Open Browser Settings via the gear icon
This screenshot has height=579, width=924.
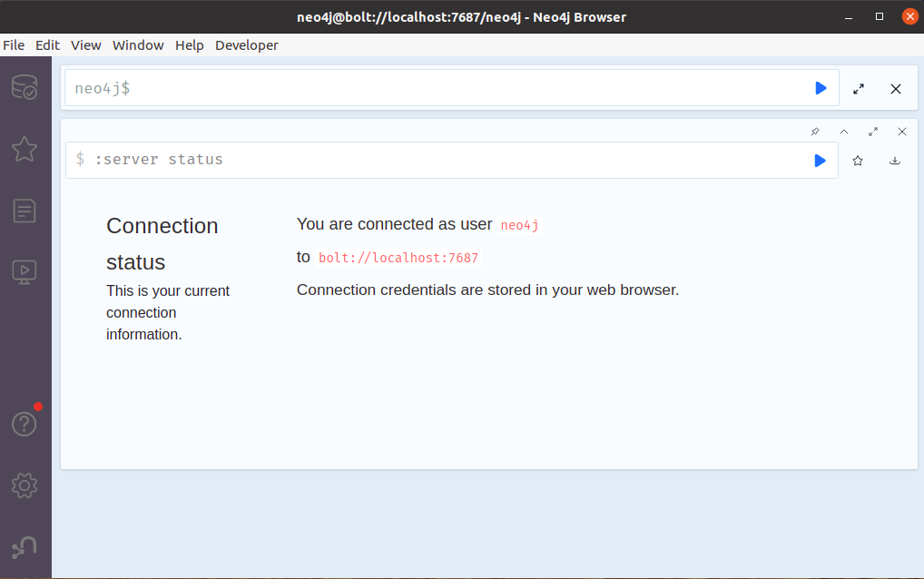[24, 486]
